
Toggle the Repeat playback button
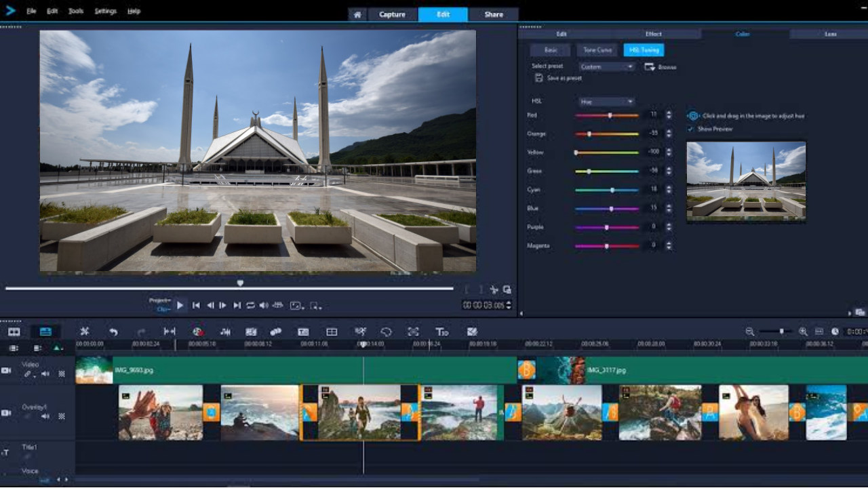pos(250,306)
